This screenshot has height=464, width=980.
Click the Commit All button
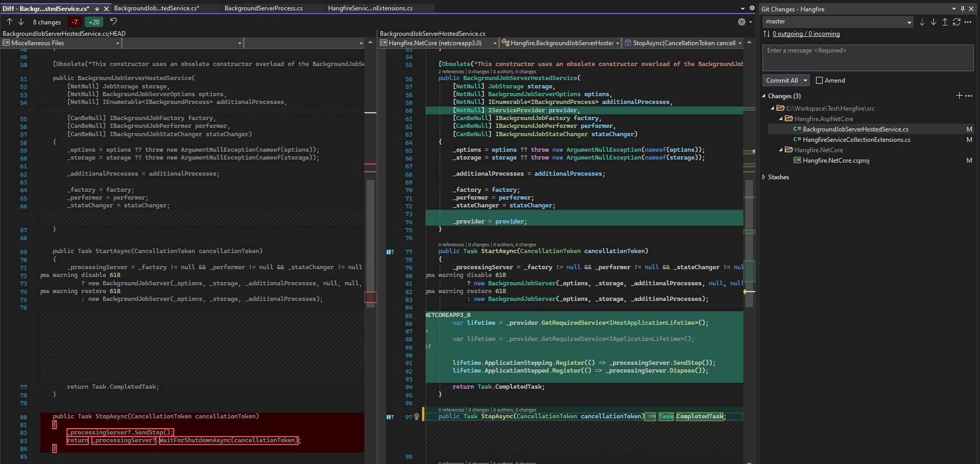[x=782, y=81]
